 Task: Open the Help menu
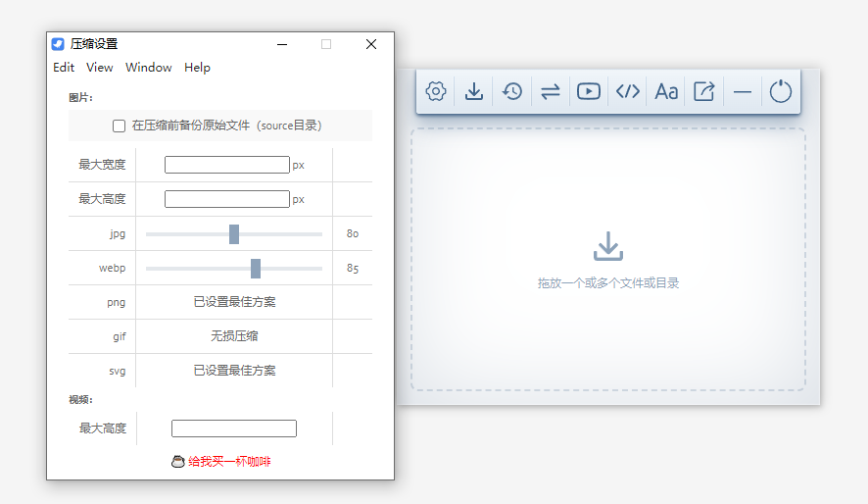(197, 68)
